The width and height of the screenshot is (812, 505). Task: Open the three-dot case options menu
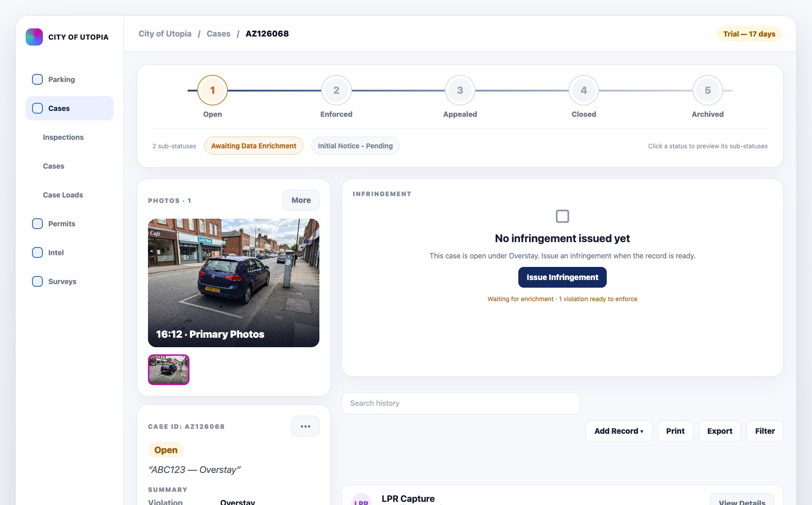[x=305, y=426]
